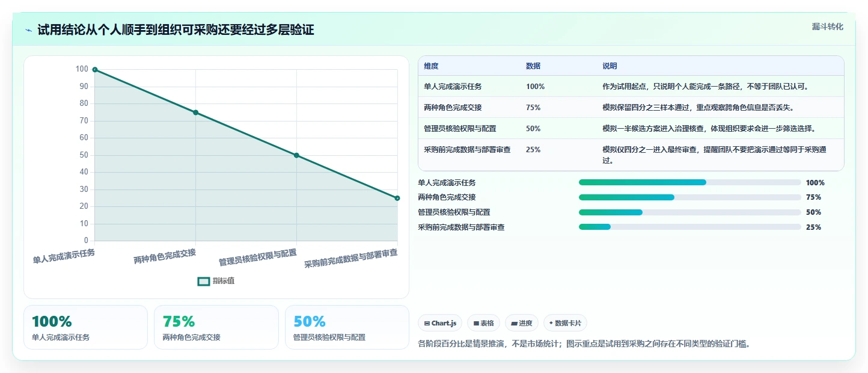
Task: Click the 100% value in the table
Action: tap(535, 87)
